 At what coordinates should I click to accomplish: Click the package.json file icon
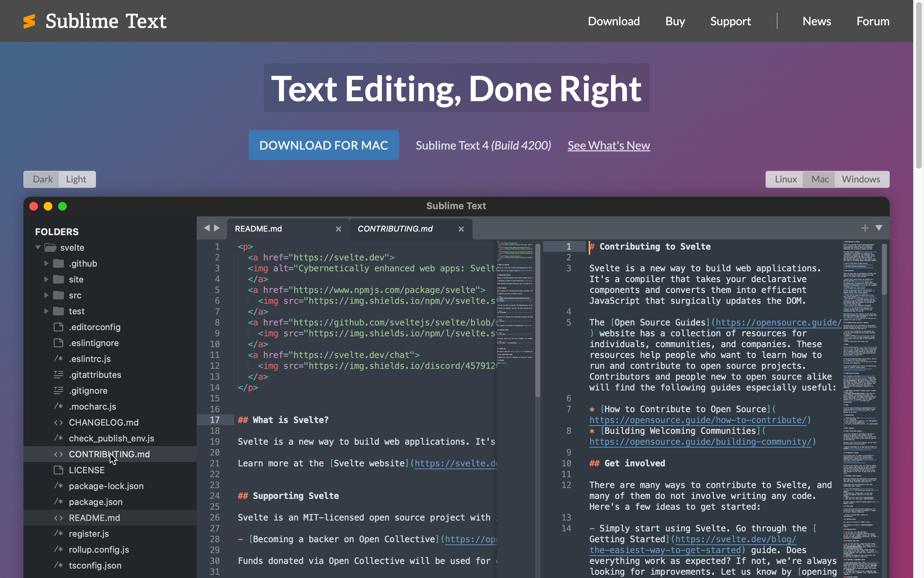pyautogui.click(x=58, y=501)
